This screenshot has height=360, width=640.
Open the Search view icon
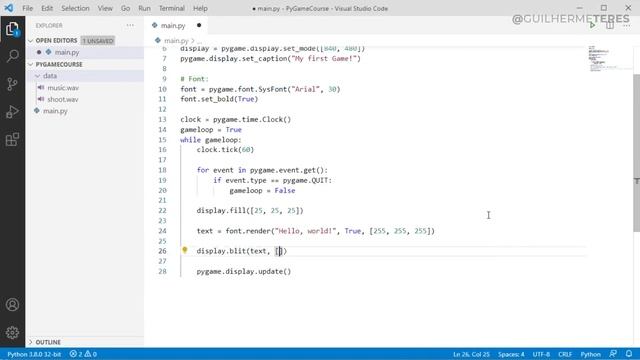(x=12, y=56)
